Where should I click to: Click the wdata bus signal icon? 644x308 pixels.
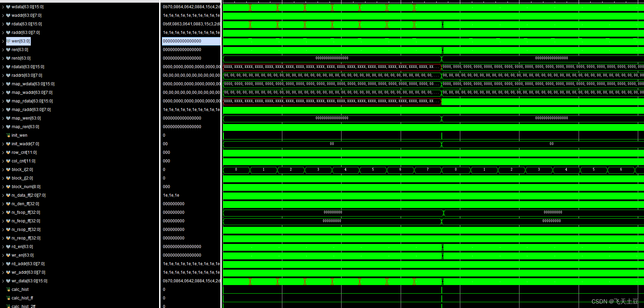point(8,7)
